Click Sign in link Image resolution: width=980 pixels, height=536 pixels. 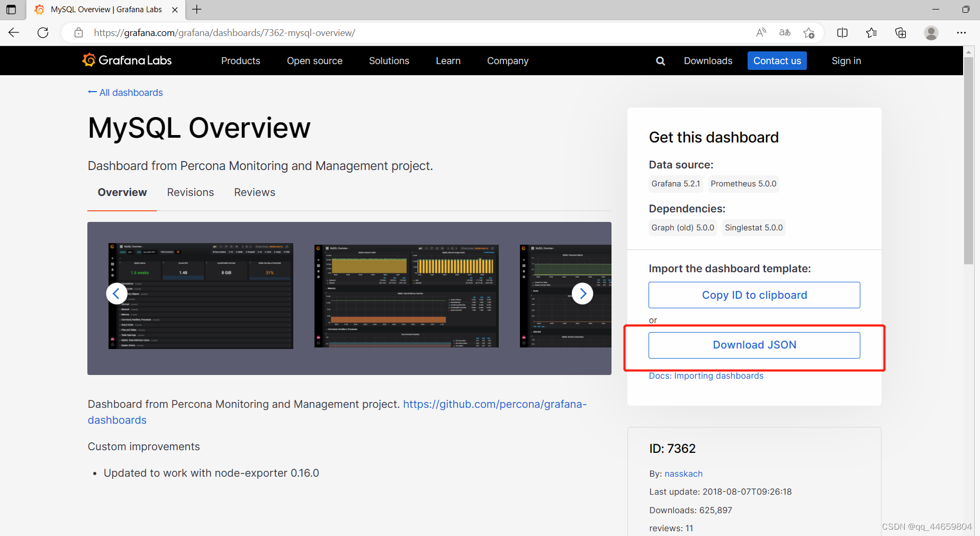pos(846,61)
